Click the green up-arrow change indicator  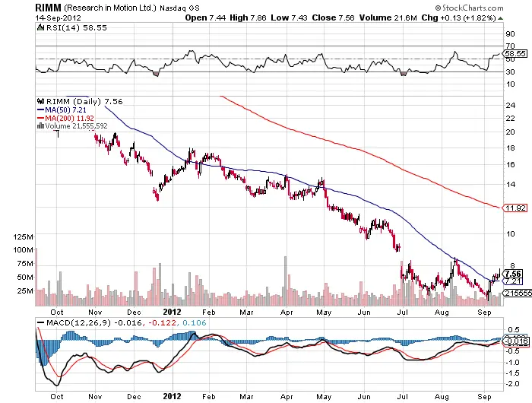(500, 18)
